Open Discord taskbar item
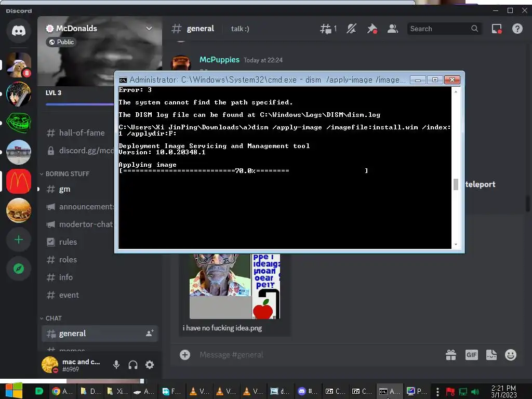This screenshot has height=399, width=532. click(x=307, y=391)
